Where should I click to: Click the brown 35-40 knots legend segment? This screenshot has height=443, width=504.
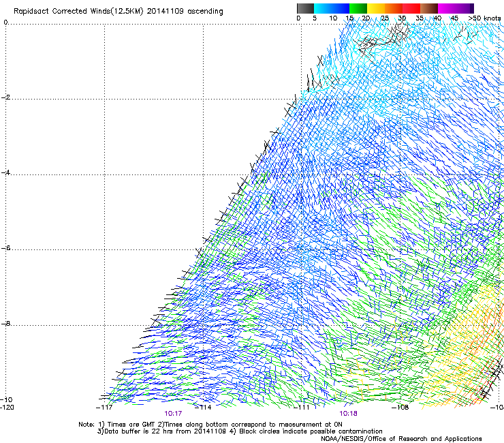[429, 8]
